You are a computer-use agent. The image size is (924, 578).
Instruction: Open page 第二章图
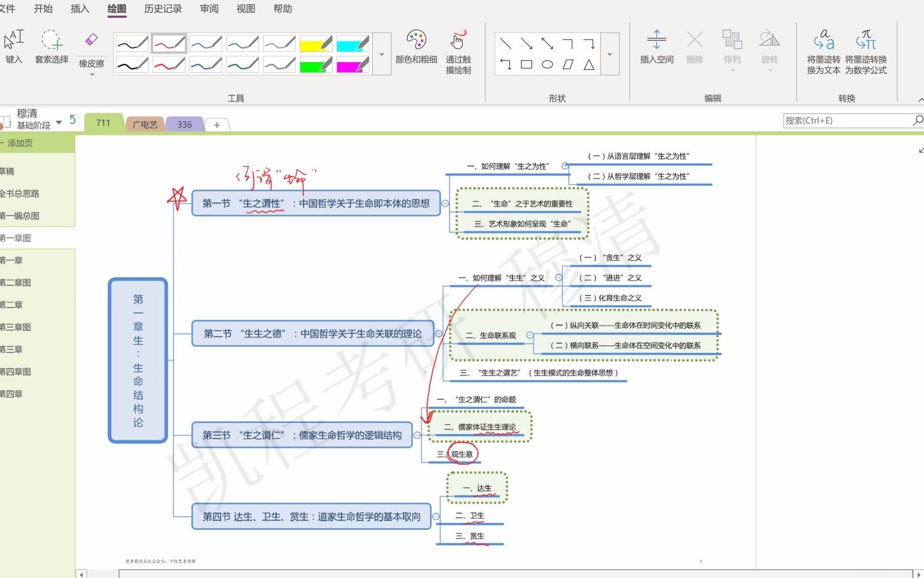pyautogui.click(x=36, y=283)
